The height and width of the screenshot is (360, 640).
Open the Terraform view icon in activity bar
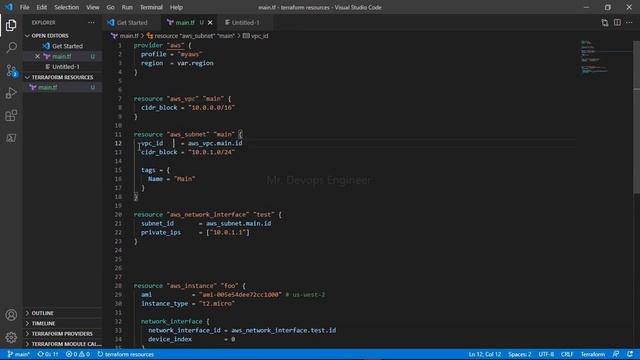pos(11,138)
